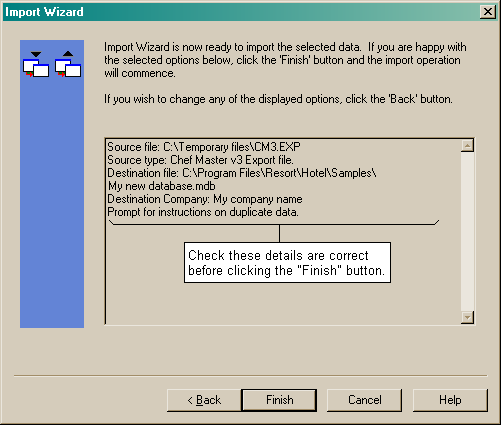Click the summary scrollbar track

[x=467, y=231]
